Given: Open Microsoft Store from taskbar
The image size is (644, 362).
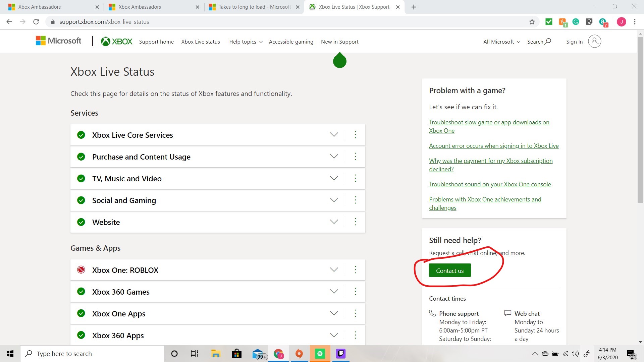Looking at the screenshot, I should [x=236, y=354].
